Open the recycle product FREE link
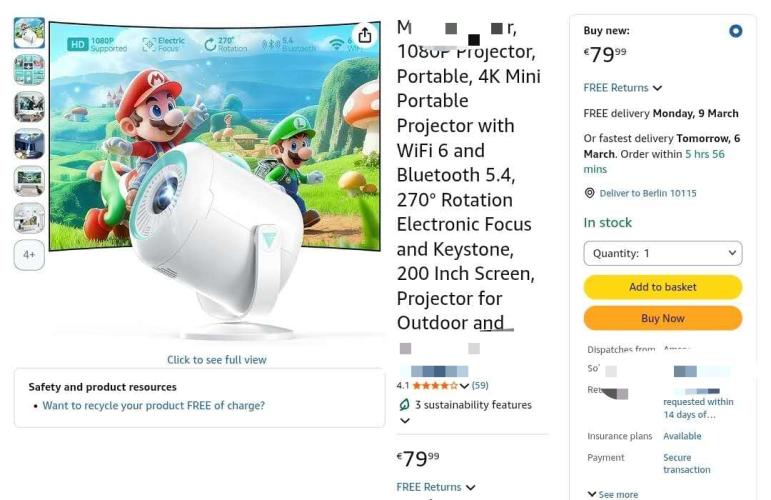The width and height of the screenshot is (771, 500). pyautogui.click(x=153, y=406)
